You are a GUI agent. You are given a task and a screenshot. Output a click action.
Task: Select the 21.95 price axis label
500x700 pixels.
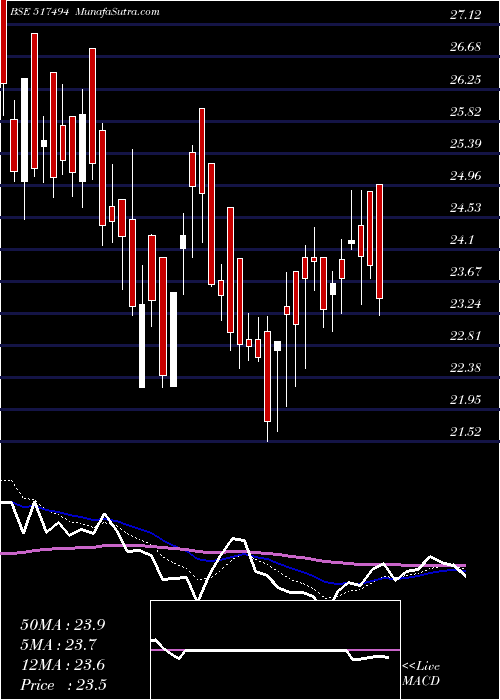466,400
